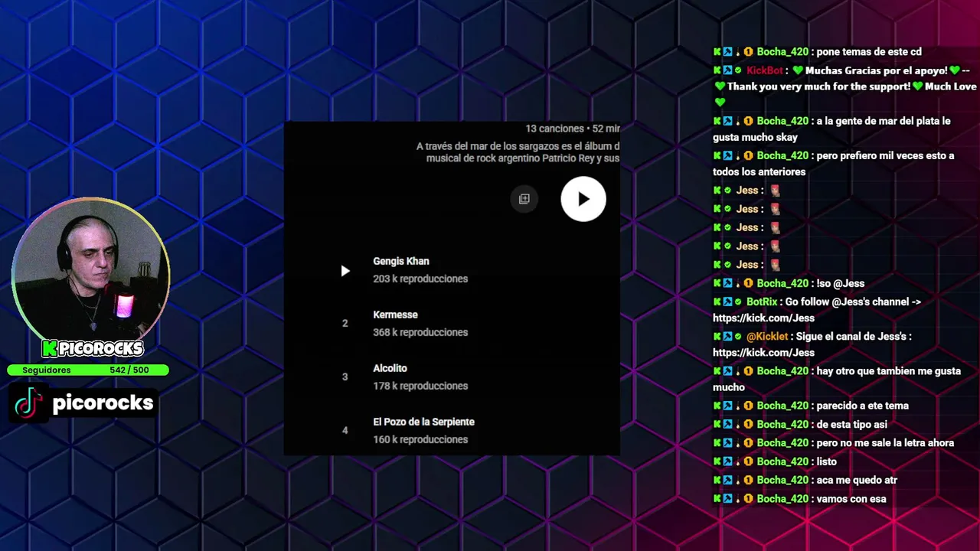Image resolution: width=980 pixels, height=551 pixels.
Task: Click the TikTok logo icon
Action: pyautogui.click(x=28, y=403)
